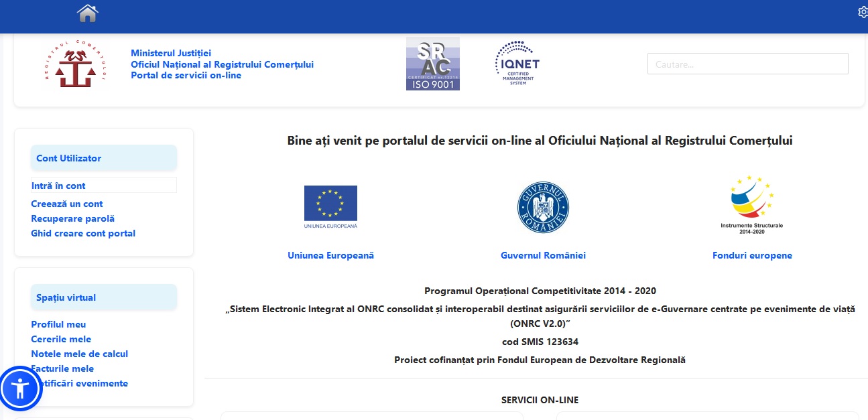This screenshot has width=868, height=420.
Task: View Notele mele de calcul
Action: click(78, 354)
